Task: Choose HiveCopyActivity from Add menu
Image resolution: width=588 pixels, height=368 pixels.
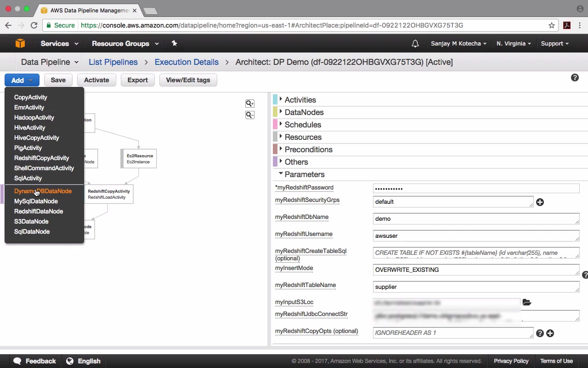Action: click(x=36, y=138)
